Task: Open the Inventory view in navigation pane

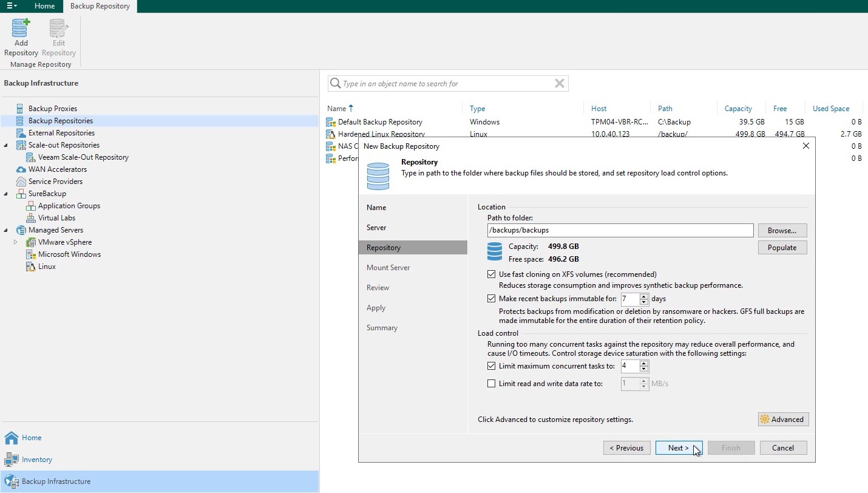Action: pos(36,460)
